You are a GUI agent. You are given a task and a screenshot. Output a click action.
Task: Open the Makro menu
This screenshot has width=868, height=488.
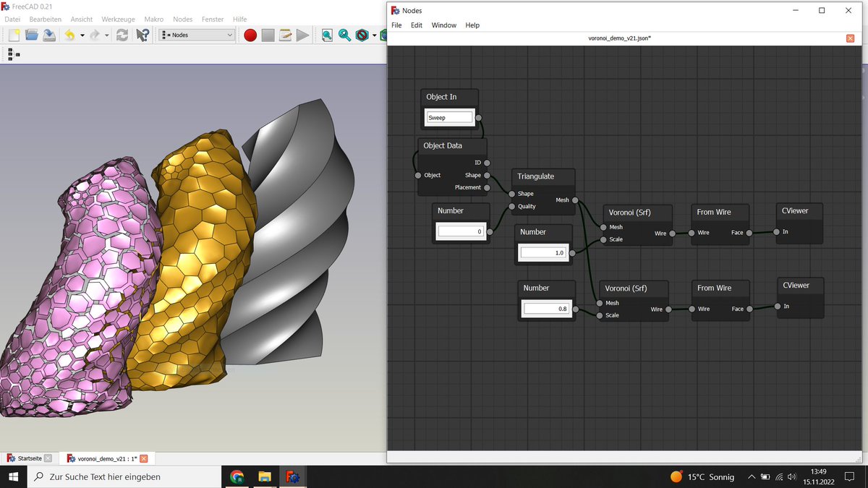click(x=153, y=19)
